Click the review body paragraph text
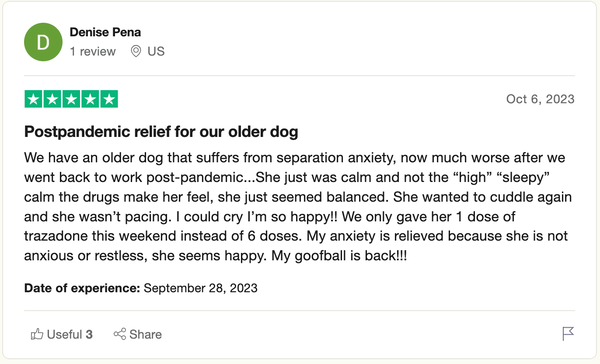Image resolution: width=600 pixels, height=364 pixels. (298, 207)
